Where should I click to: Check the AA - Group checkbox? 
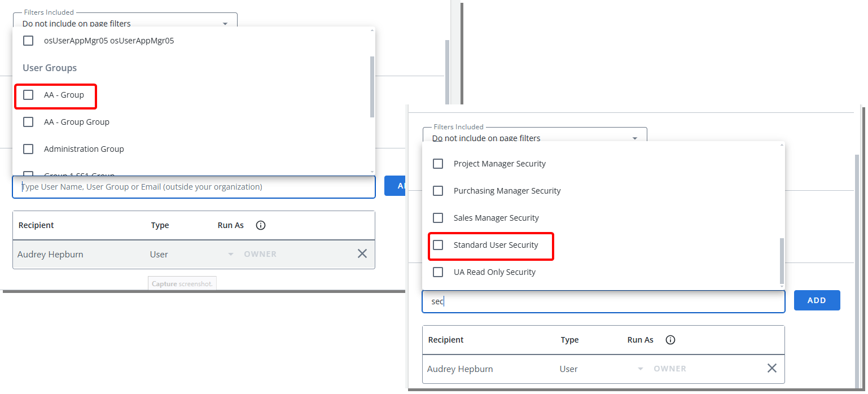[28, 94]
